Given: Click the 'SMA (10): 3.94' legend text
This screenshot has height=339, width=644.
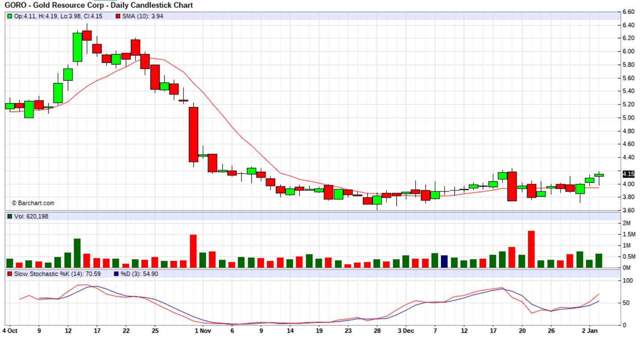Looking at the screenshot, I should click(x=143, y=16).
